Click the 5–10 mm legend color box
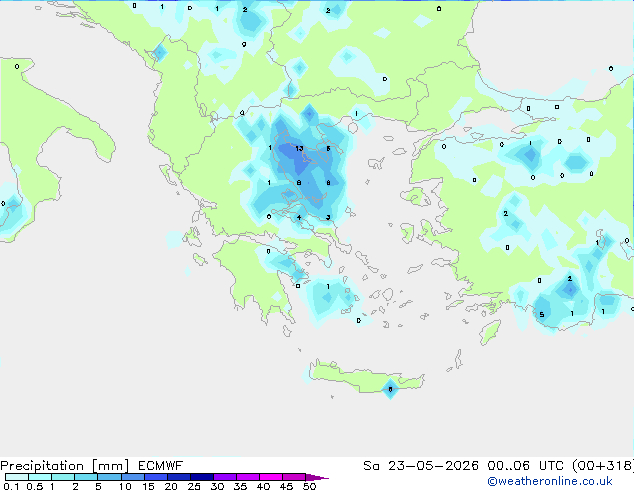 coord(109,477)
